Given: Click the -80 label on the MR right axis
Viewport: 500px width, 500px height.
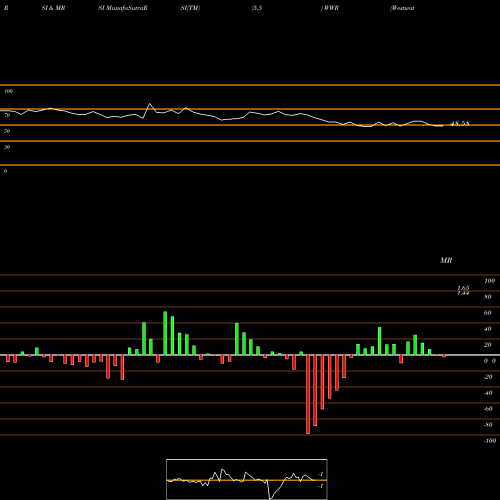Looking at the screenshot, I should 488,425.
